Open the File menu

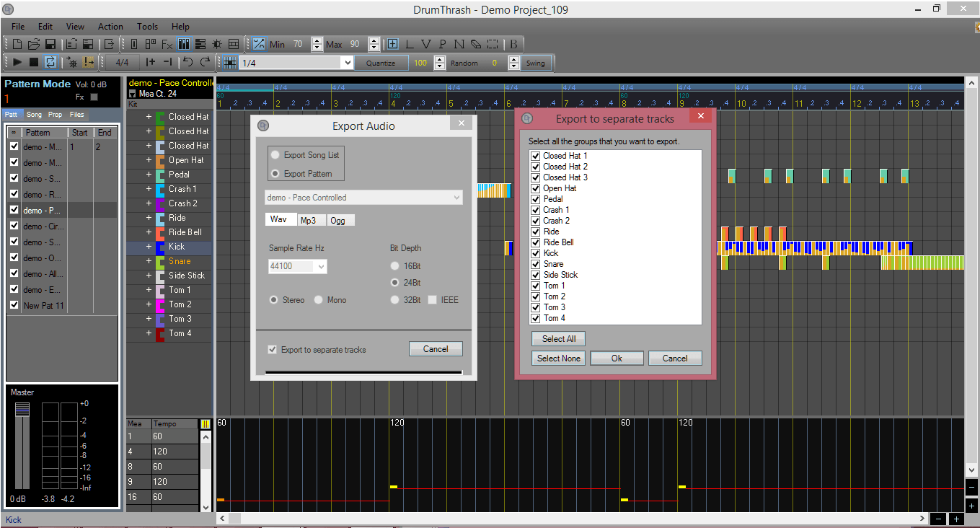coord(18,27)
